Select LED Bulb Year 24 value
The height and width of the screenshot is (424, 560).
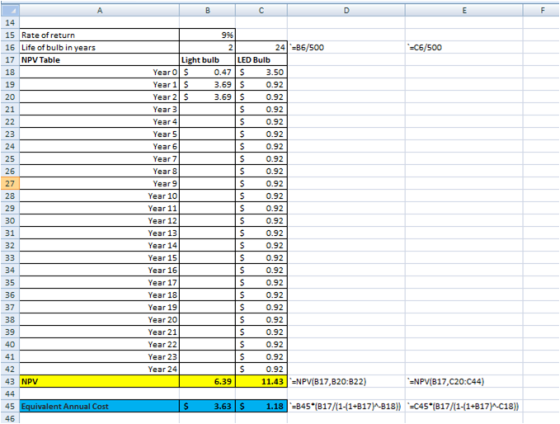point(261,369)
